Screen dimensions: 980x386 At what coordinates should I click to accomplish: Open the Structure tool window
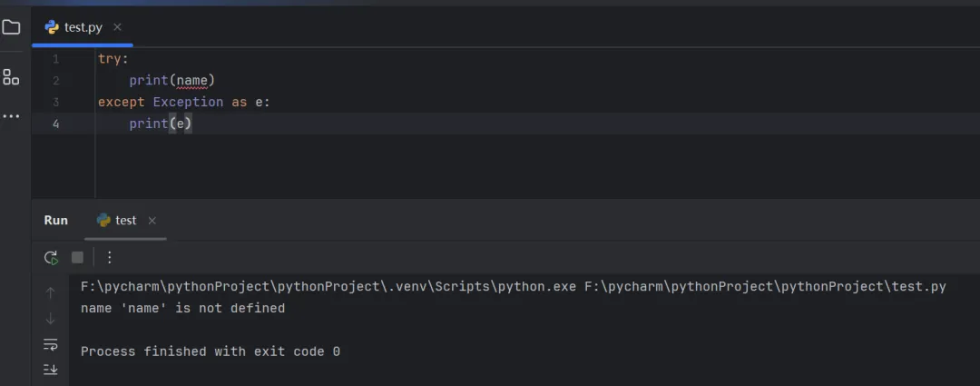pyautogui.click(x=11, y=77)
